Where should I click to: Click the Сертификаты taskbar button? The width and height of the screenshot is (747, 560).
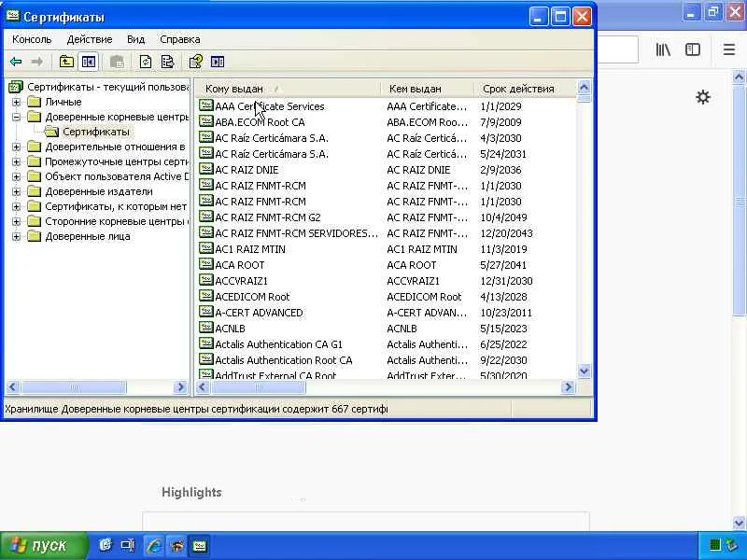[x=199, y=545]
